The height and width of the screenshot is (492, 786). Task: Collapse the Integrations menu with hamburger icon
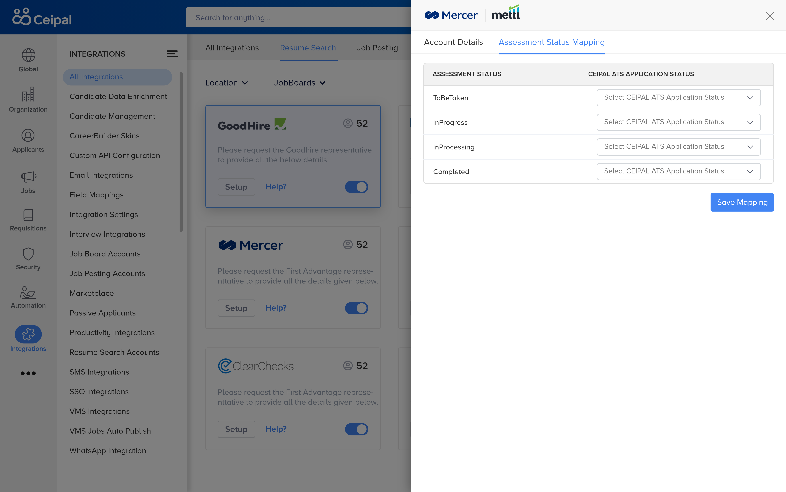[172, 54]
